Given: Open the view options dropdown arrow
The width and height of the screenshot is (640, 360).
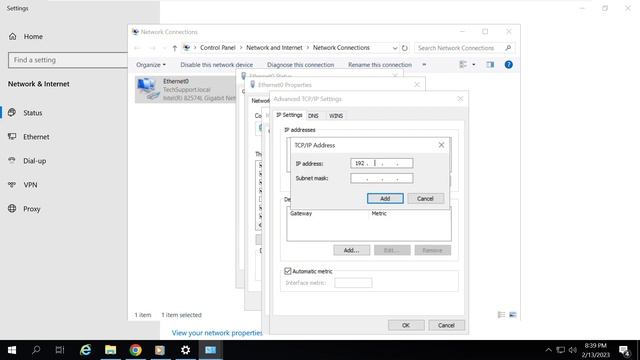Looking at the screenshot, I should pos(473,64).
